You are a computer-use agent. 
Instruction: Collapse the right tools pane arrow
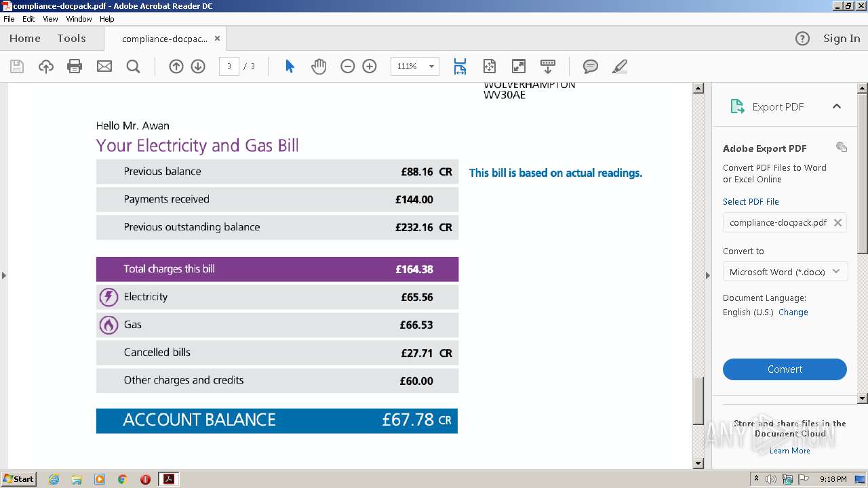point(708,275)
